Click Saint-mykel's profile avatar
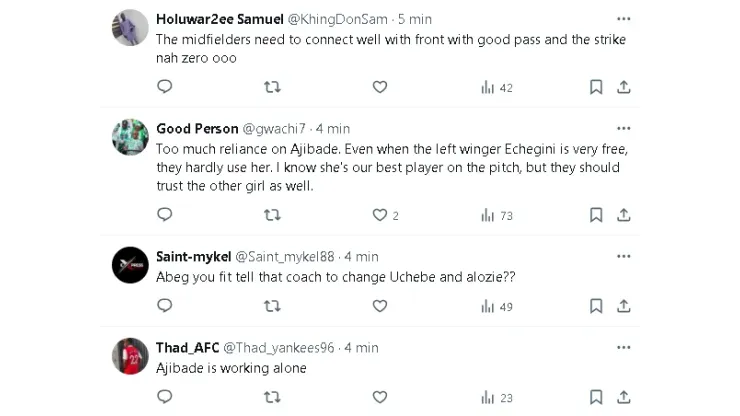740x416 pixels. click(130, 265)
